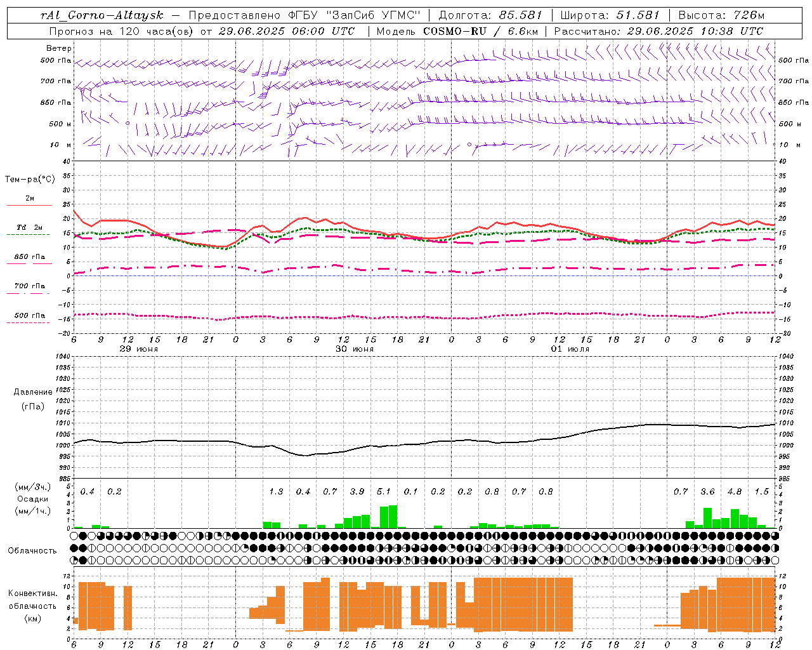
Task: Click the left 500 м wind level label
Action: coord(61,124)
